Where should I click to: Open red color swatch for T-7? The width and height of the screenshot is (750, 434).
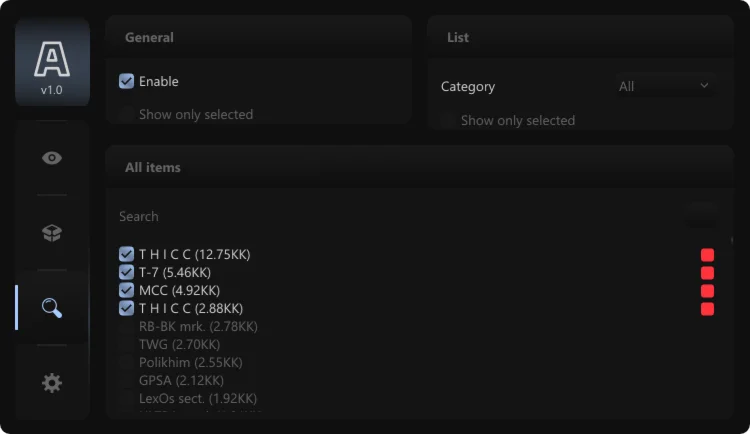pyautogui.click(x=707, y=273)
